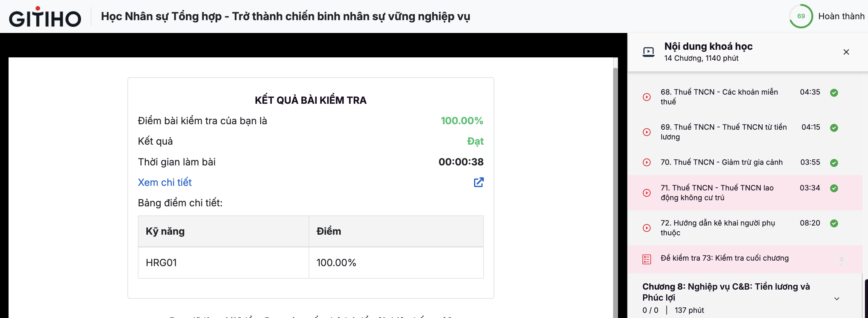868x318 pixels.
Task: Open the Xem chi tiết link
Action: click(165, 182)
